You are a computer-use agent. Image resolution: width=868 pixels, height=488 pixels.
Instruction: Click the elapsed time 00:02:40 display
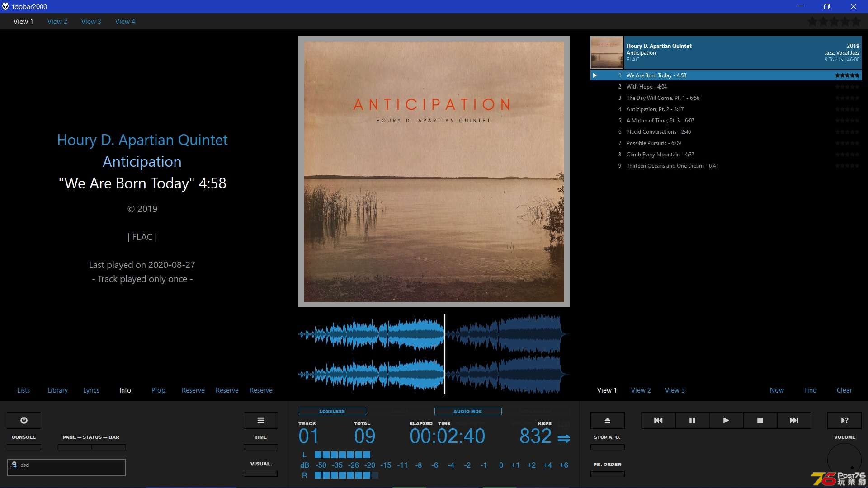447,436
